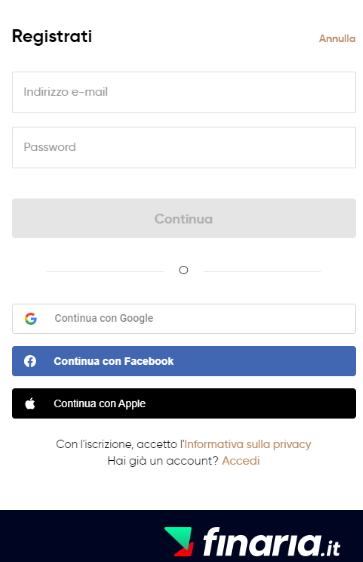This screenshot has width=363, height=562.
Task: Click the Apple logo icon
Action: [30, 404]
